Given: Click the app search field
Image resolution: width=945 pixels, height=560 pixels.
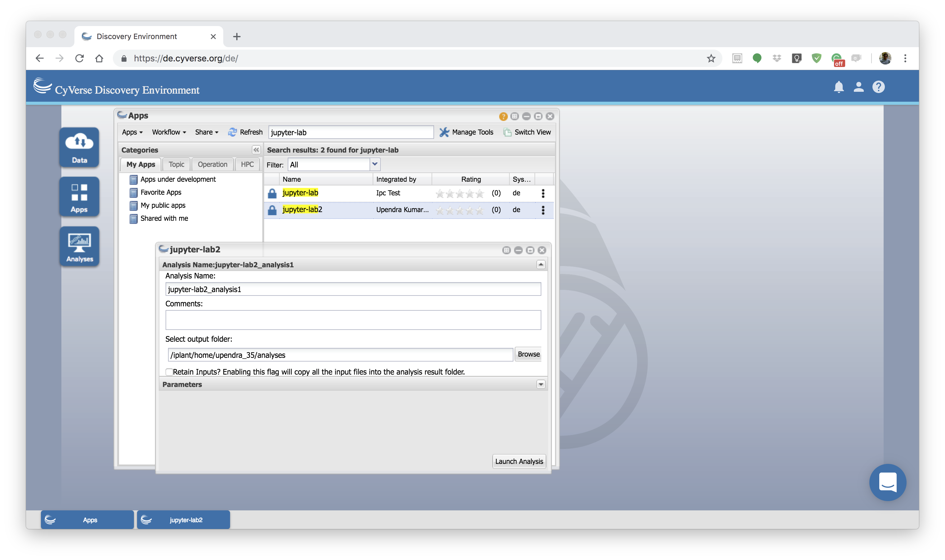Looking at the screenshot, I should pos(351,132).
